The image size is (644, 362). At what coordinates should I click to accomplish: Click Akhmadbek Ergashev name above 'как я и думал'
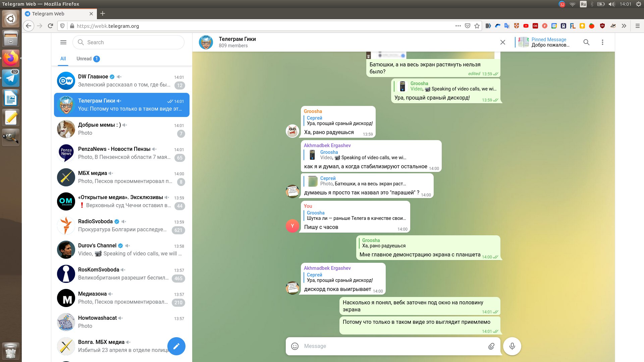click(x=327, y=145)
